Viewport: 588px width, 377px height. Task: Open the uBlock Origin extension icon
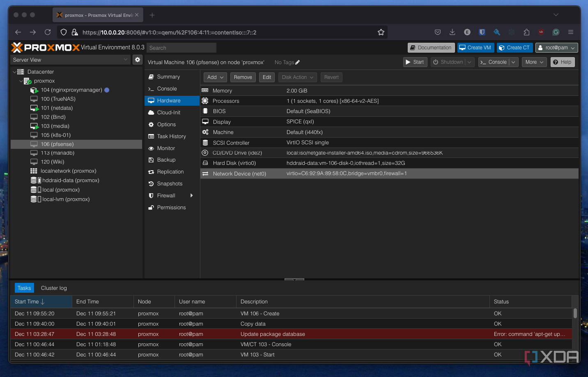(x=541, y=32)
